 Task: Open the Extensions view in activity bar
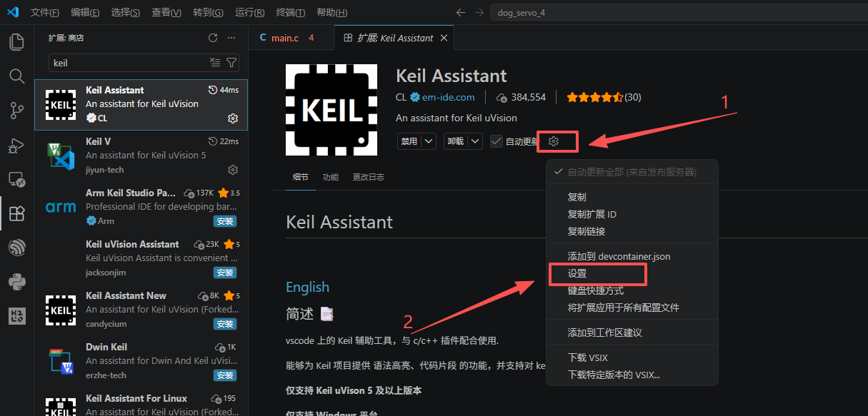pyautogui.click(x=16, y=213)
